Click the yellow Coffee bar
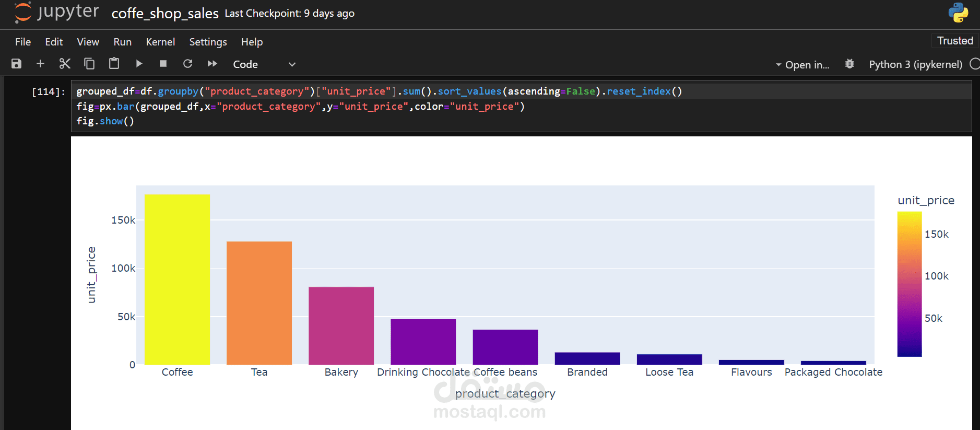980x430 pixels. [177, 280]
